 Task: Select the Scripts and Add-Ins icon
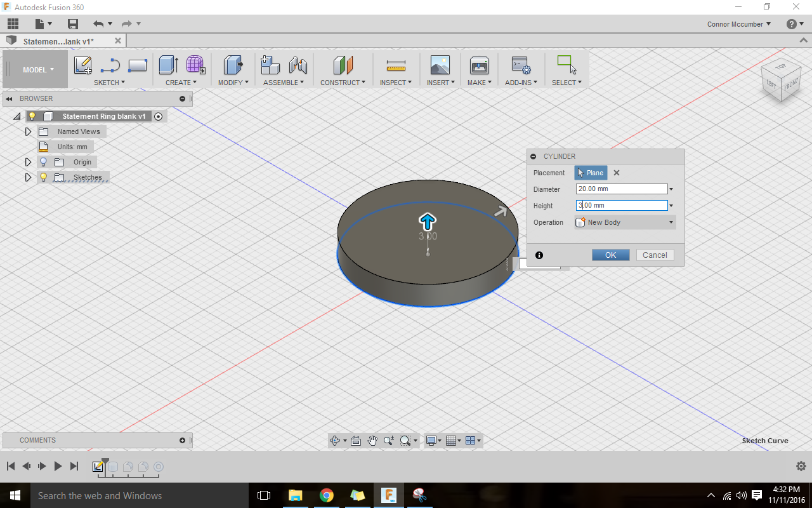[521, 65]
